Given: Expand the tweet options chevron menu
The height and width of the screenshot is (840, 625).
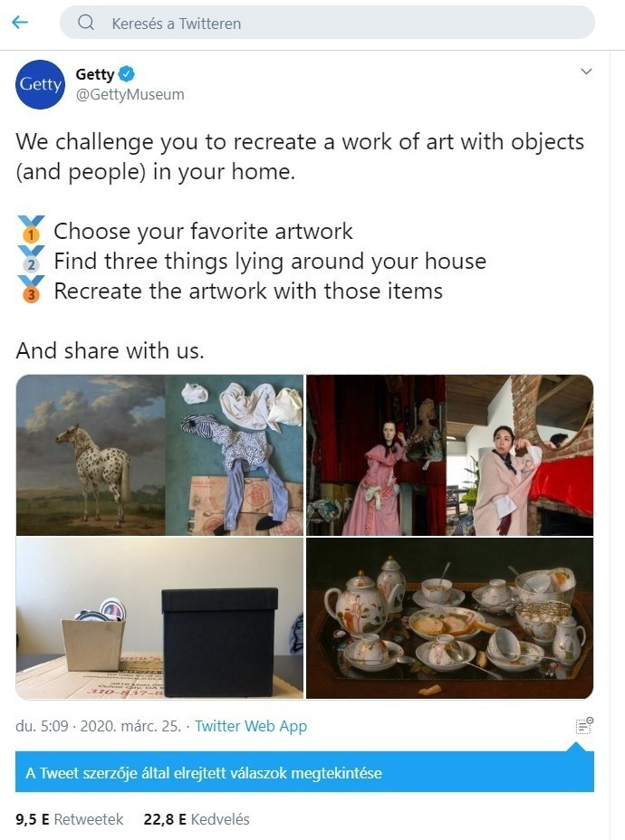Looking at the screenshot, I should coord(586,72).
